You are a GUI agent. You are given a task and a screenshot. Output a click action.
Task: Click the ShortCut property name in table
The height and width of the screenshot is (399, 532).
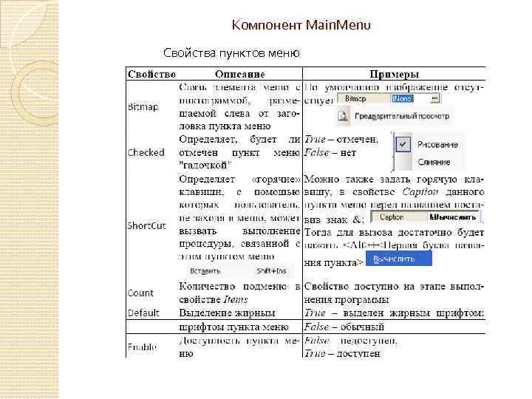pos(146,225)
